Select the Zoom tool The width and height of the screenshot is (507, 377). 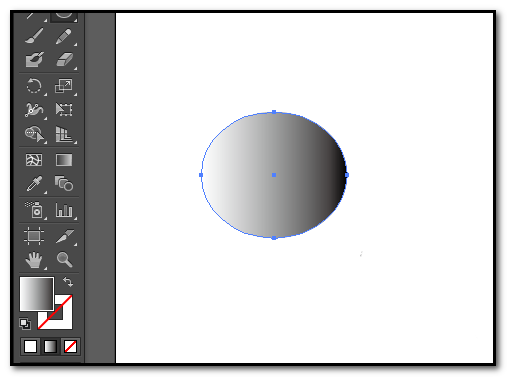coord(64,260)
